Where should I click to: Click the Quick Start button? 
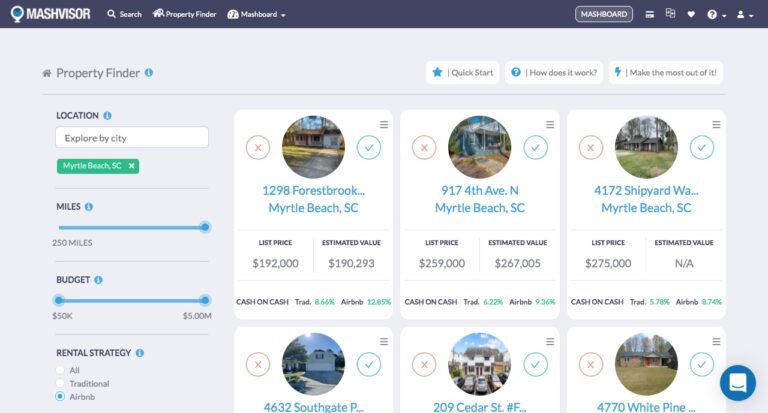(x=462, y=72)
